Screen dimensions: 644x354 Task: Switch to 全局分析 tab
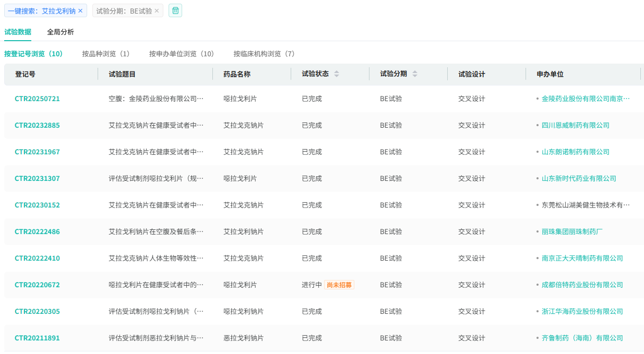61,32
